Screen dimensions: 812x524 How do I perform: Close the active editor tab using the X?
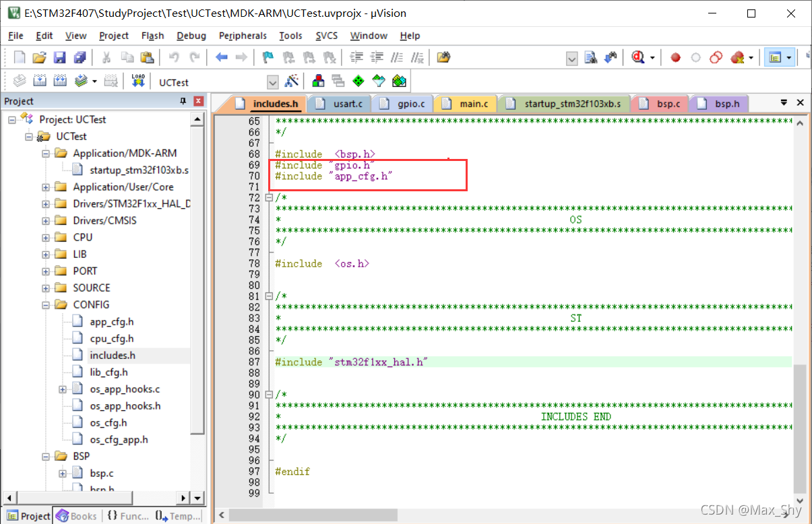pos(801,103)
